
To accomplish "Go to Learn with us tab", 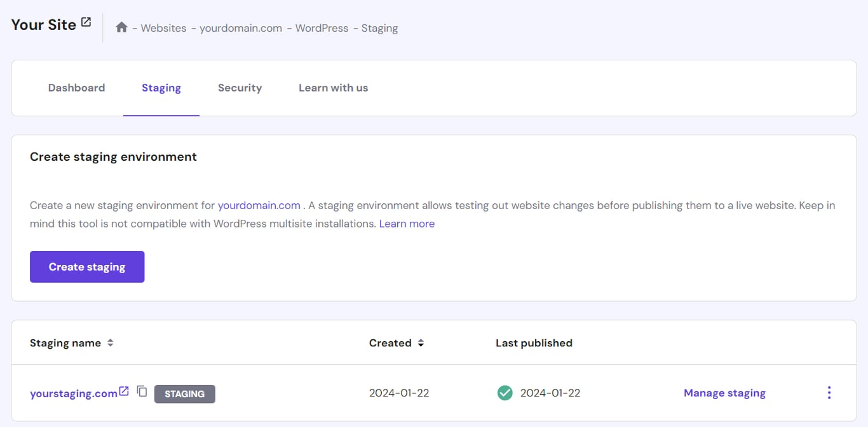I will [333, 88].
